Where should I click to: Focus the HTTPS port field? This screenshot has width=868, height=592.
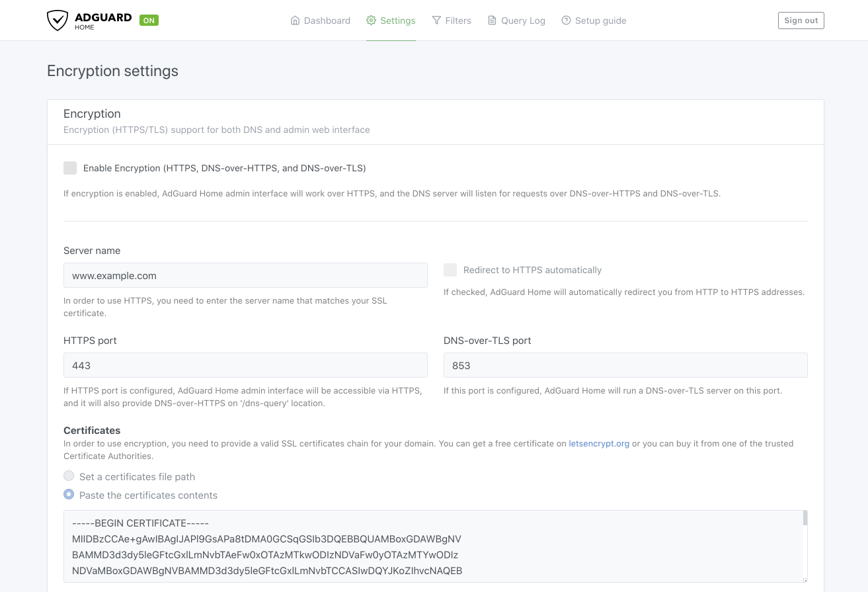(x=245, y=365)
